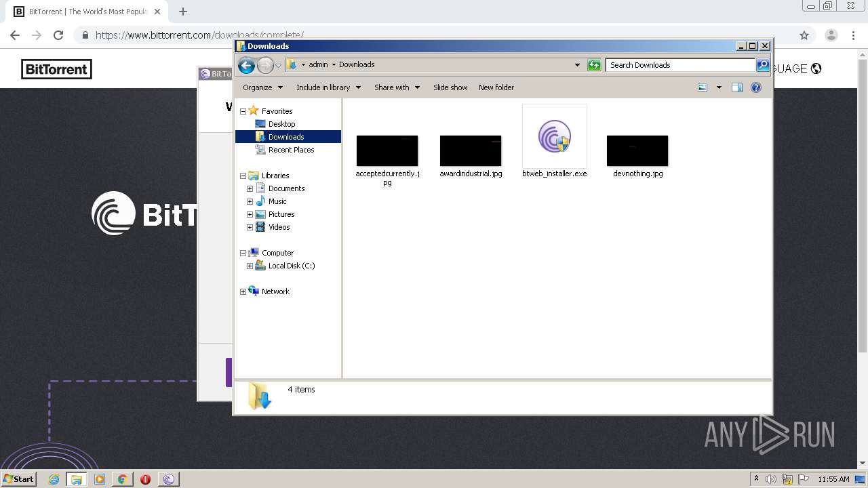Click the BitTorrent logo on webpage
868x488 pixels.
click(x=56, y=69)
